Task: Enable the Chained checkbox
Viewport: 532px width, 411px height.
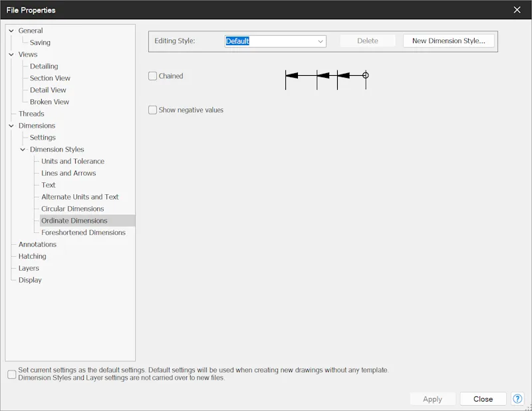Action: point(153,76)
